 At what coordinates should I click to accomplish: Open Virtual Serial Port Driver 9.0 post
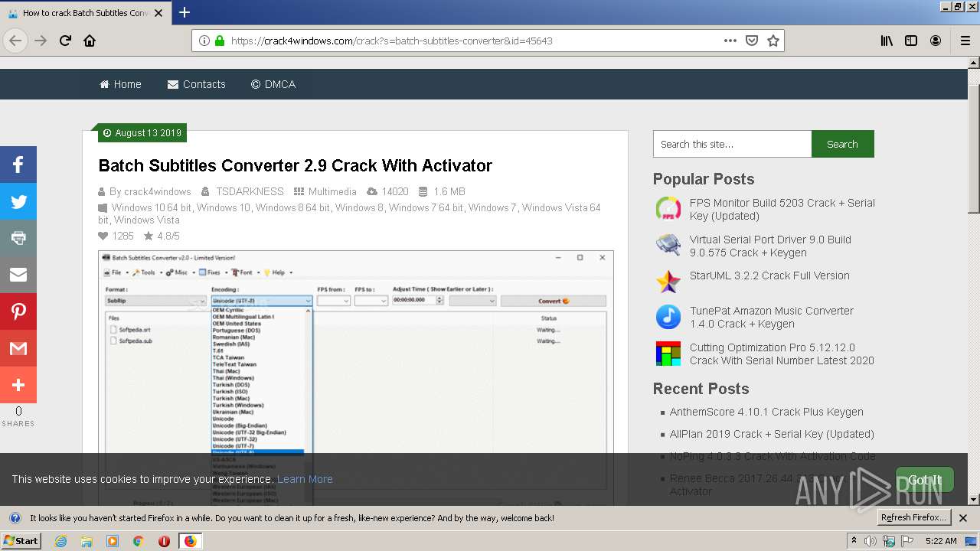pos(770,246)
